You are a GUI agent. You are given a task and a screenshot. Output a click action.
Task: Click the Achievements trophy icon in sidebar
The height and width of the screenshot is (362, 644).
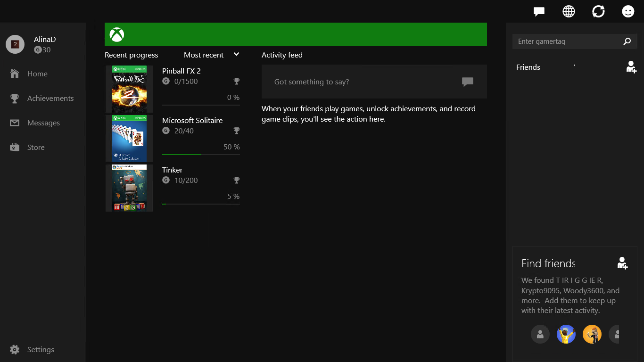pos(15,98)
